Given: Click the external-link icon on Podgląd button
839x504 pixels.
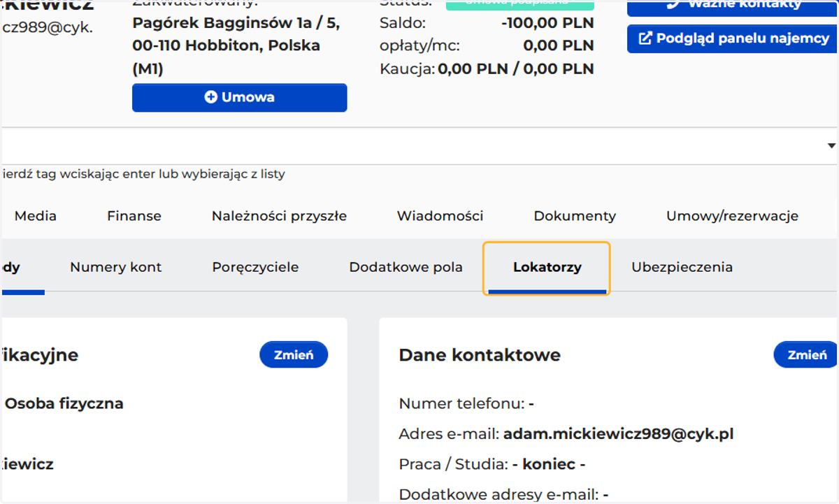Looking at the screenshot, I should 645,38.
